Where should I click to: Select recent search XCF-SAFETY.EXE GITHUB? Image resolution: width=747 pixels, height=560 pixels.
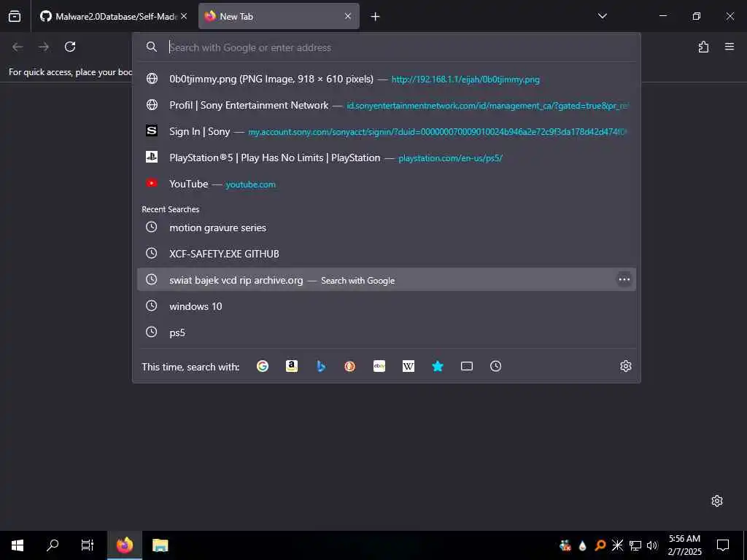click(x=387, y=254)
